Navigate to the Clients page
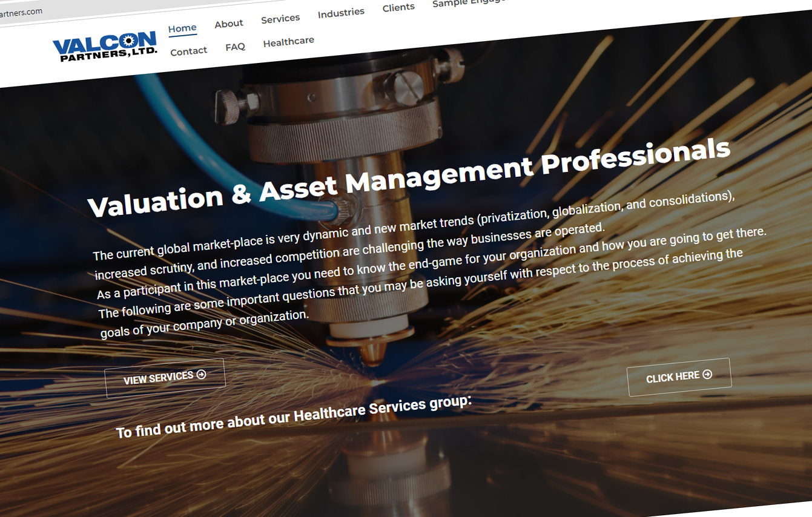This screenshot has height=517, width=812. (398, 7)
